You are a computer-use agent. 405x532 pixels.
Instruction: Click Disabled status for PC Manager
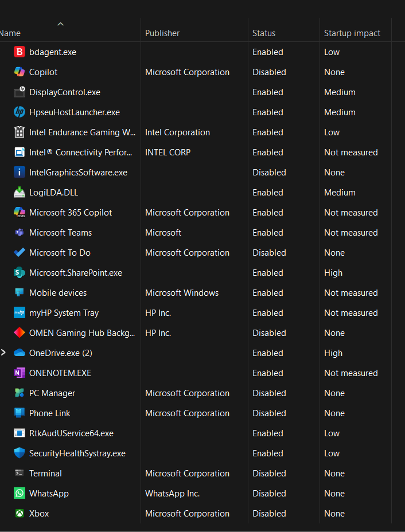click(269, 393)
